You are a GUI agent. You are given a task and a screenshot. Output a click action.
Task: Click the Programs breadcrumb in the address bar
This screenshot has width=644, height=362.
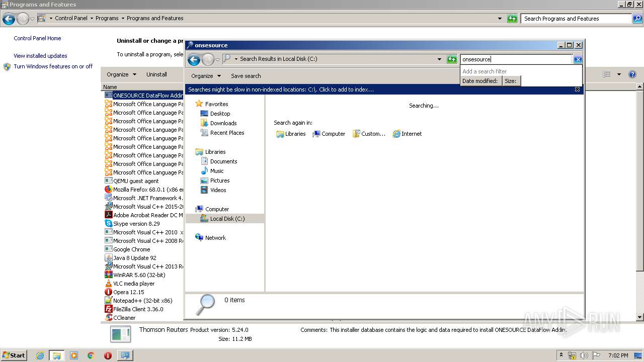(107, 18)
